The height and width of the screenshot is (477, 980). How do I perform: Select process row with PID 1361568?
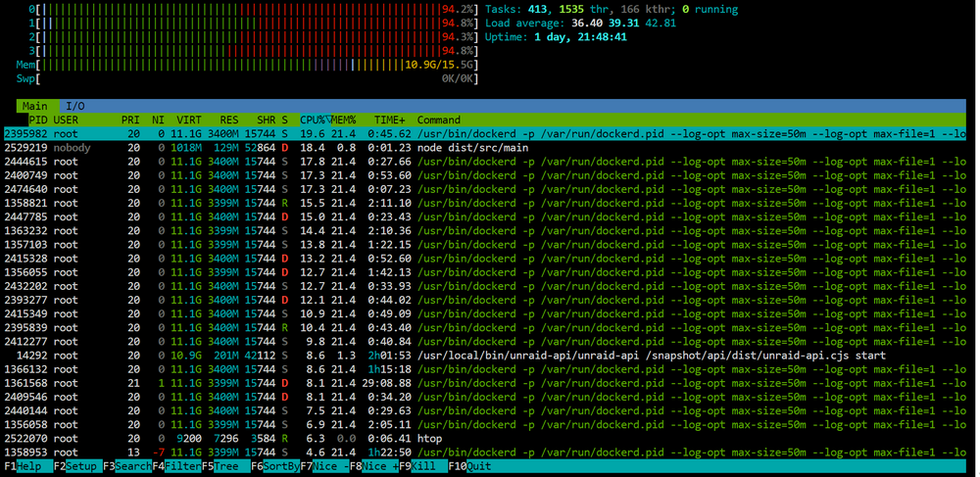[x=486, y=383]
